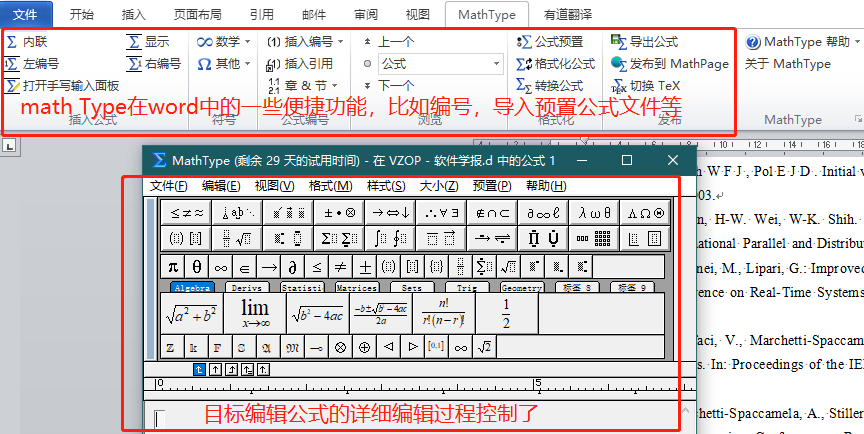Image resolution: width=864 pixels, height=434 pixels.
Task: Open MathType group dialog launcher
Action: tap(857, 118)
